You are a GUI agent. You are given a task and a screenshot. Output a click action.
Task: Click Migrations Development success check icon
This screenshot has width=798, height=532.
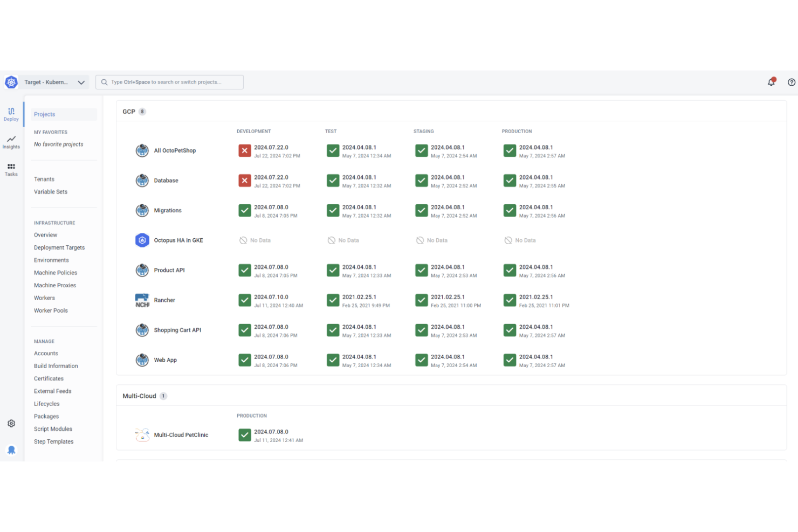click(x=245, y=210)
